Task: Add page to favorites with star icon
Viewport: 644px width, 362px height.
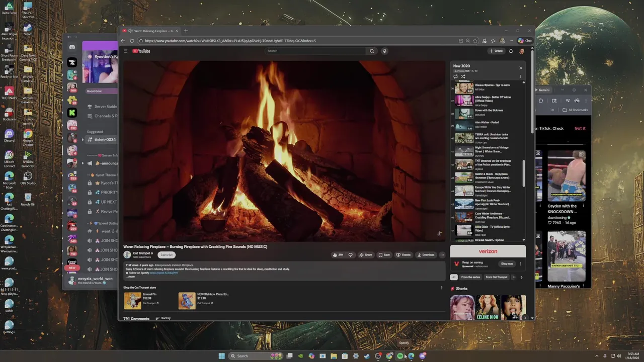Action: [475, 41]
